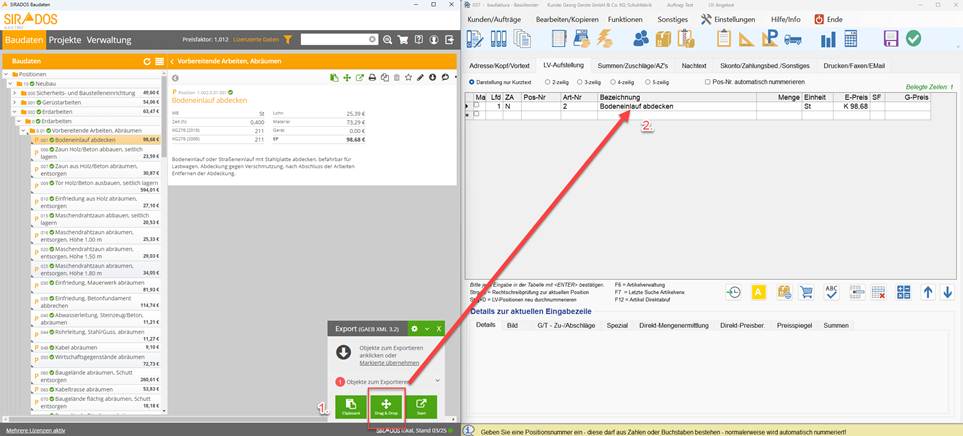Screen dimensions: 963x436
Task: Select Darstellung nur Kurztext radio option
Action: point(472,82)
